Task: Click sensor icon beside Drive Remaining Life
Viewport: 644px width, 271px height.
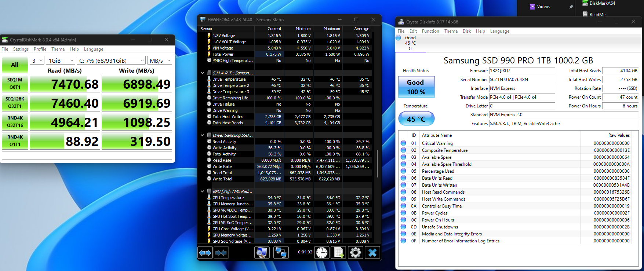Action: click(209, 98)
